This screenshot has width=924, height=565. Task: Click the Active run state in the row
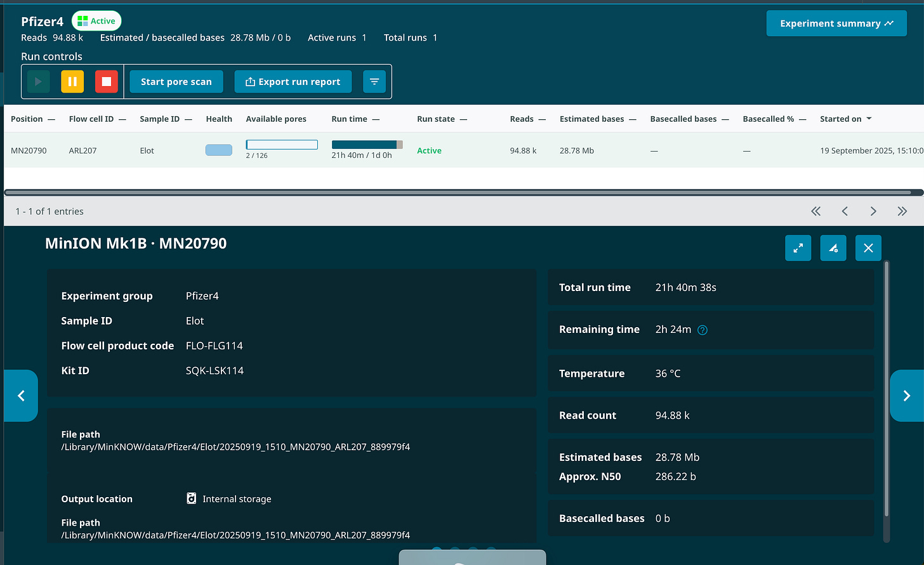(x=429, y=150)
